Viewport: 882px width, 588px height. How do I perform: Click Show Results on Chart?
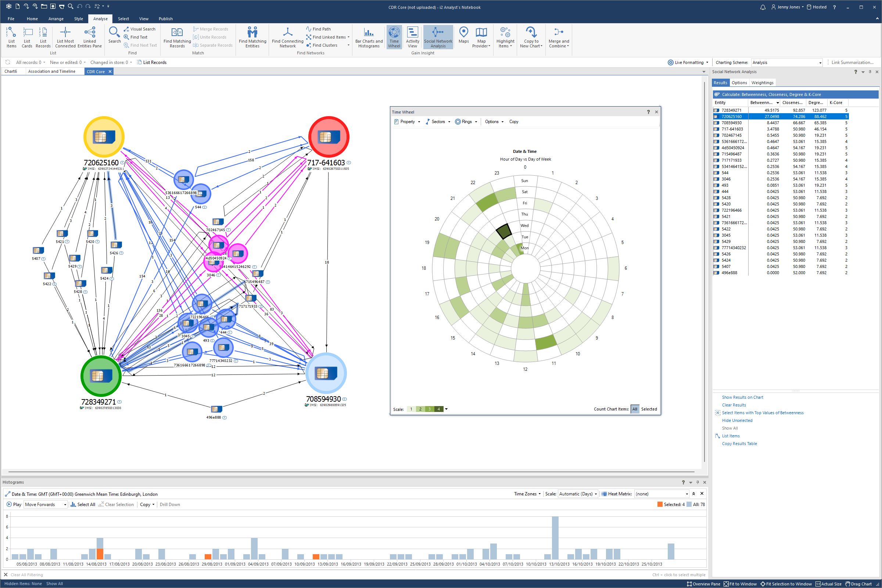(742, 397)
